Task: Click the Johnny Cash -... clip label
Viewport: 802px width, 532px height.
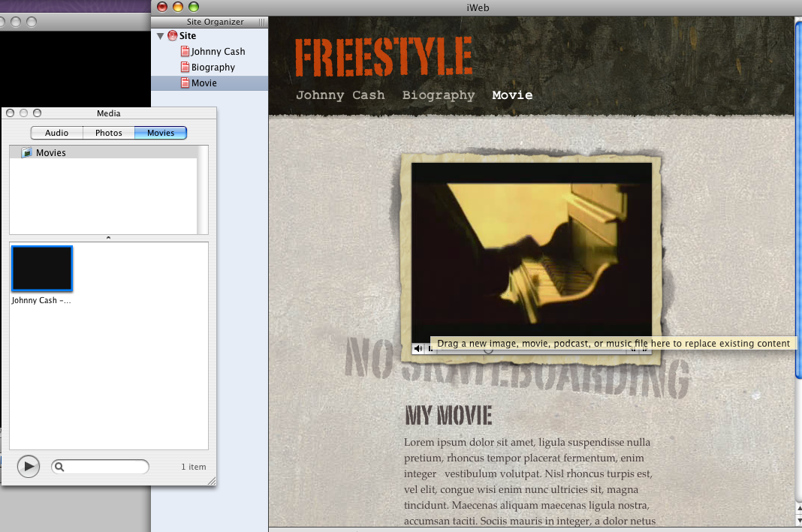Action: (x=41, y=300)
